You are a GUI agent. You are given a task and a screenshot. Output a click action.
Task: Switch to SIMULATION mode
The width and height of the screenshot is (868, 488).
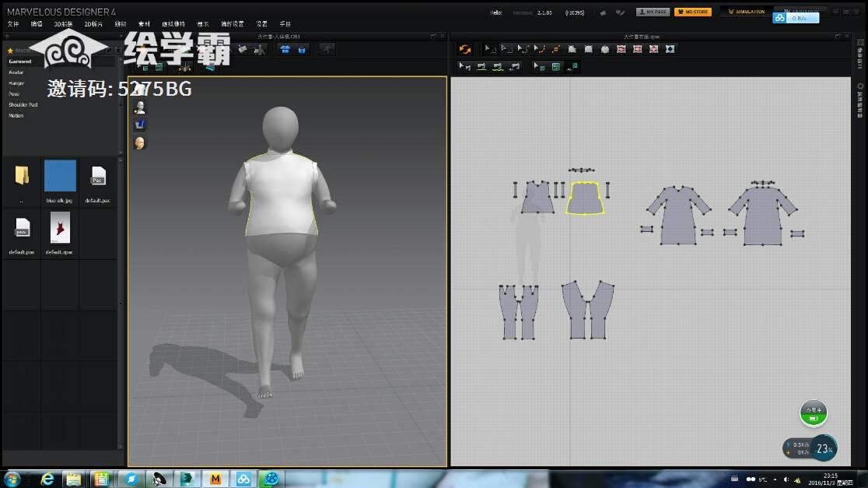point(746,12)
